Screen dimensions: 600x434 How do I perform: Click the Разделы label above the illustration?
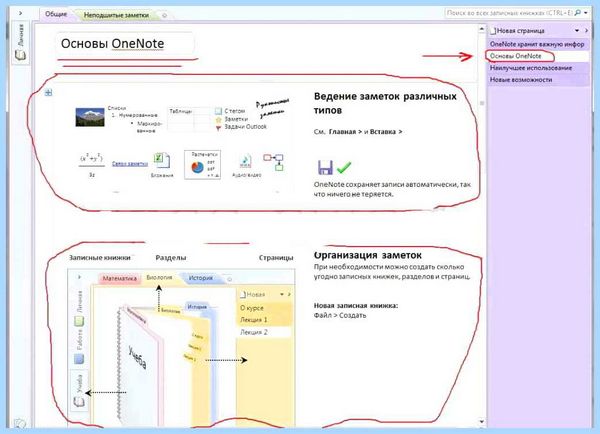tap(171, 258)
